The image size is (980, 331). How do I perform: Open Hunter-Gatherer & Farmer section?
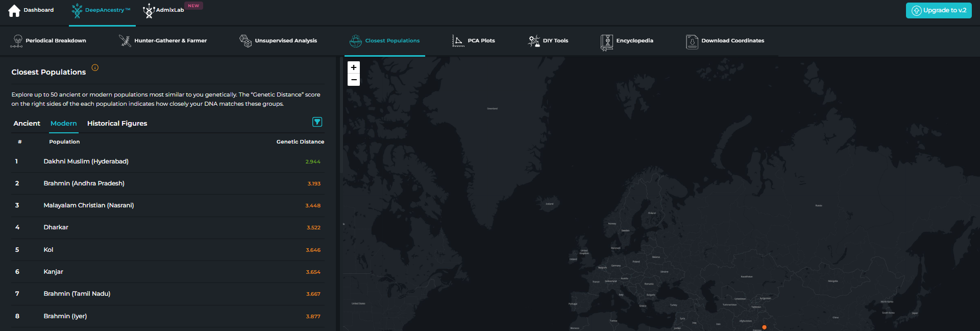170,41
